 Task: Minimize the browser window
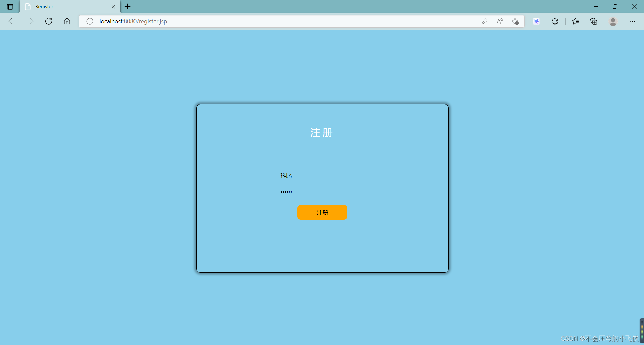tap(596, 7)
